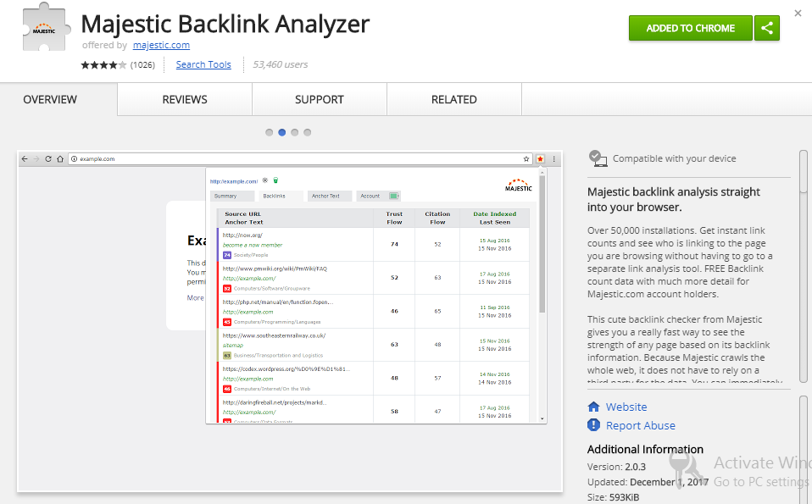Click the Account tab in the preview popup
Viewport: 812px width, 504px height.
378,197
